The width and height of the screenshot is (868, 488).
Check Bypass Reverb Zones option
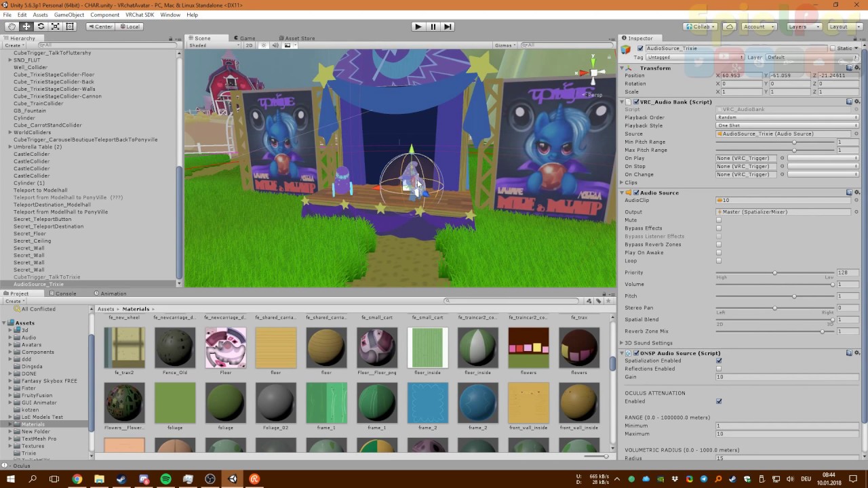tap(719, 245)
